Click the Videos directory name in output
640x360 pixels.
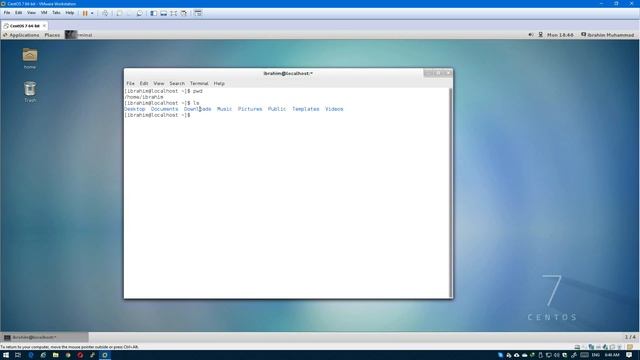click(x=334, y=109)
